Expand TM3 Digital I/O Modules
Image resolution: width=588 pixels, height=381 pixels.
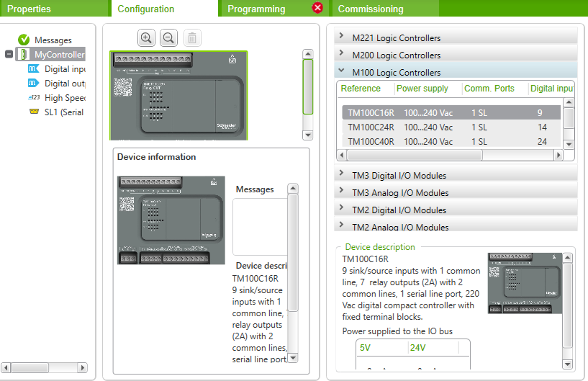point(341,173)
